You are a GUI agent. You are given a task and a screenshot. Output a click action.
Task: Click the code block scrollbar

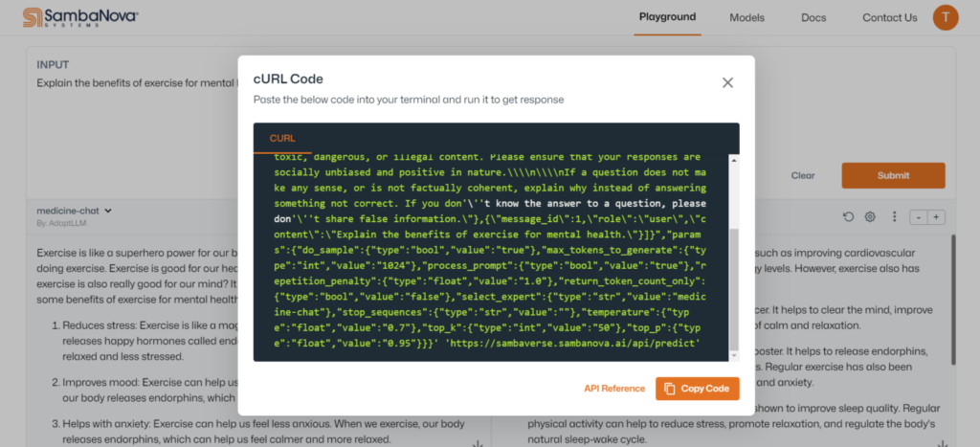coord(734,287)
